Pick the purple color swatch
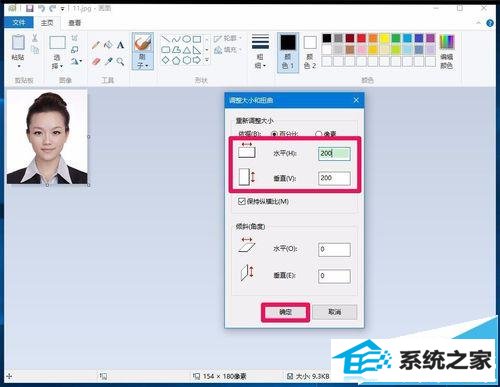 (x=430, y=38)
